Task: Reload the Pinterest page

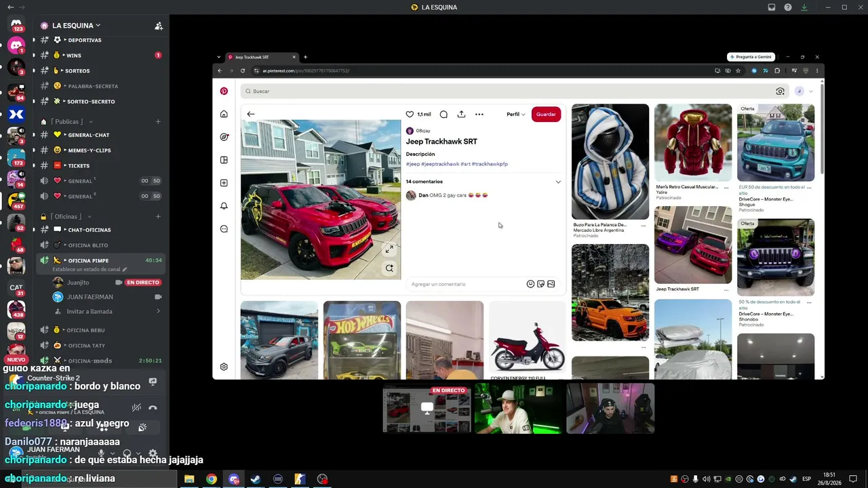Action: tap(243, 70)
